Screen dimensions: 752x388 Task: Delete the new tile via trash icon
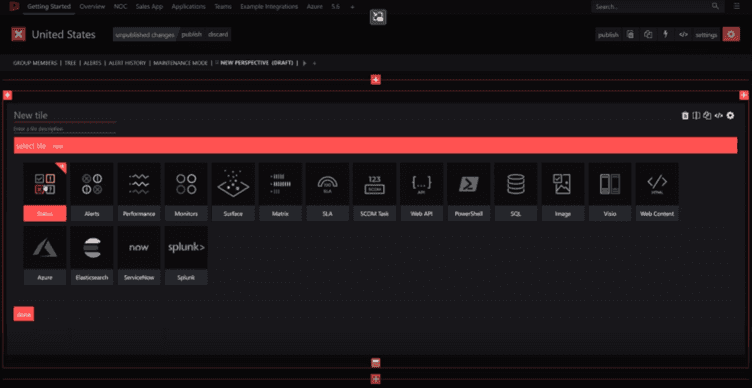click(685, 116)
